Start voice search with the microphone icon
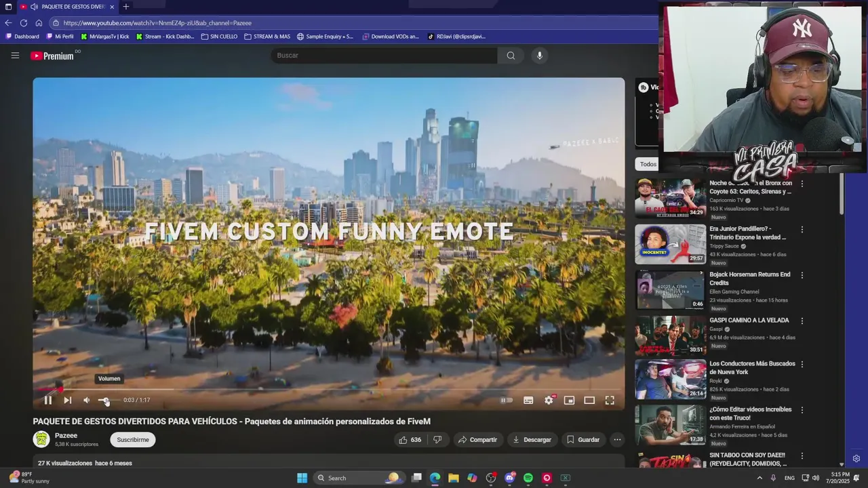This screenshot has width=868, height=488. click(x=540, y=56)
